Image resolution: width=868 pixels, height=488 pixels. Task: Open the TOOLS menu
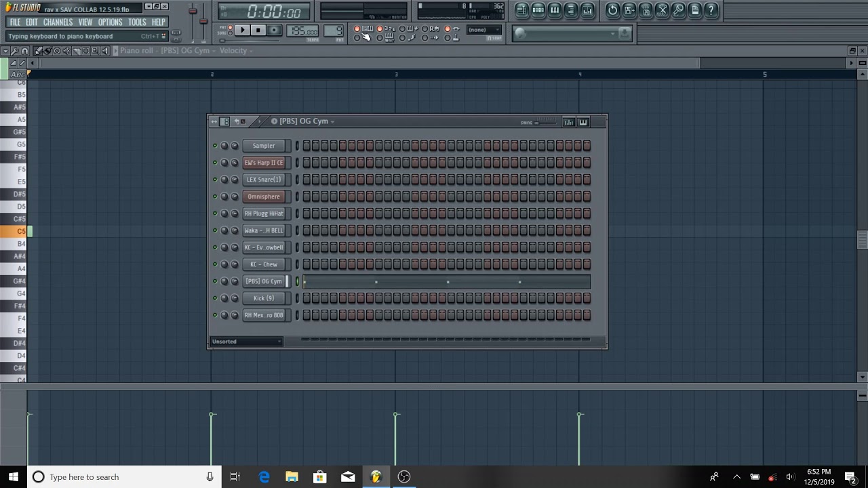click(138, 22)
